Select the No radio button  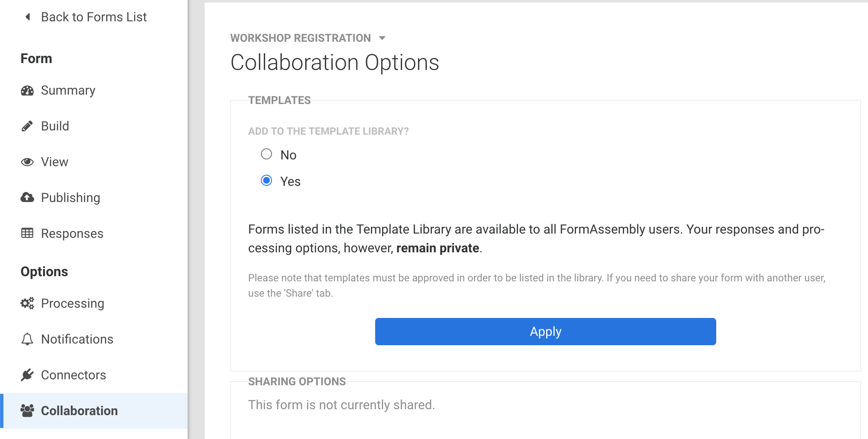coord(266,154)
